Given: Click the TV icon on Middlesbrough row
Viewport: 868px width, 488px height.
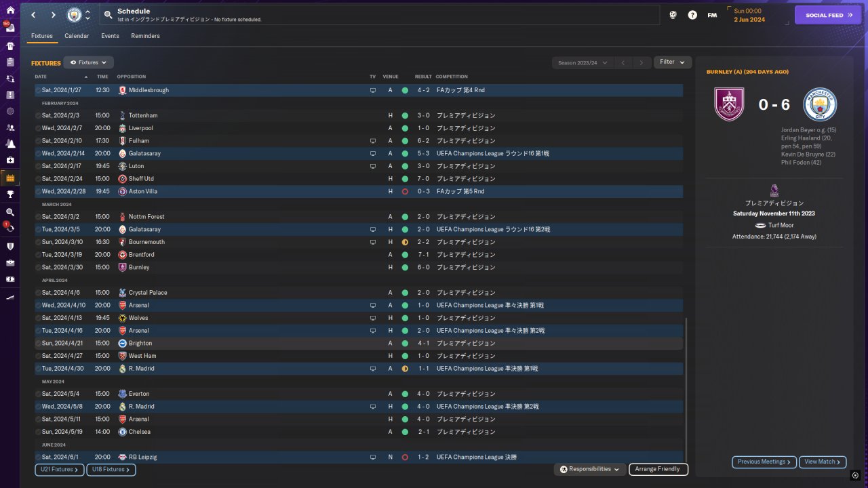Looking at the screenshot, I should pos(372,90).
